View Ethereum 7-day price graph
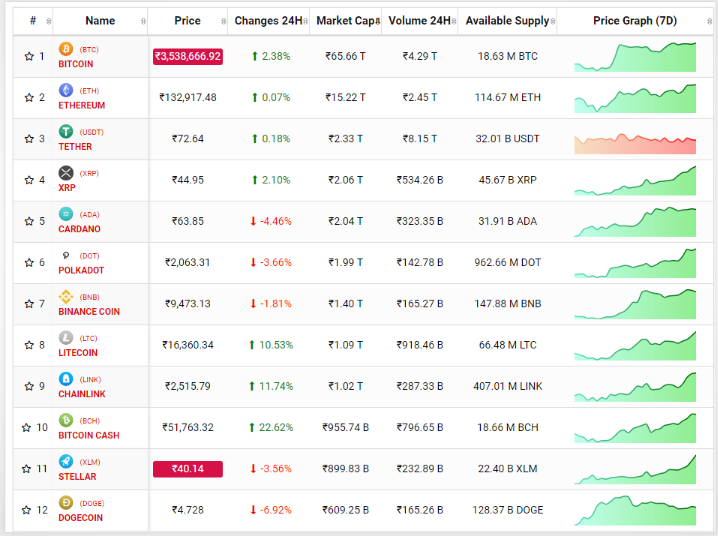The width and height of the screenshot is (718, 536). 635,98
